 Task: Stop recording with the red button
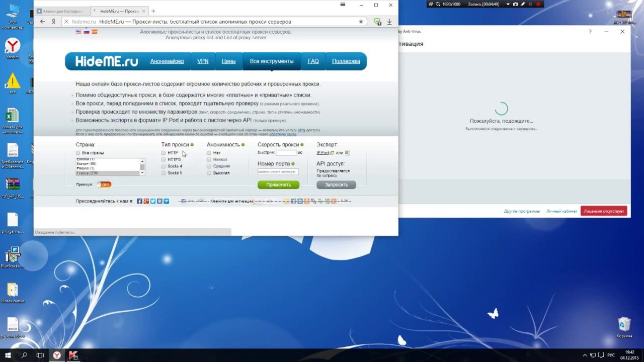tap(538, 4)
